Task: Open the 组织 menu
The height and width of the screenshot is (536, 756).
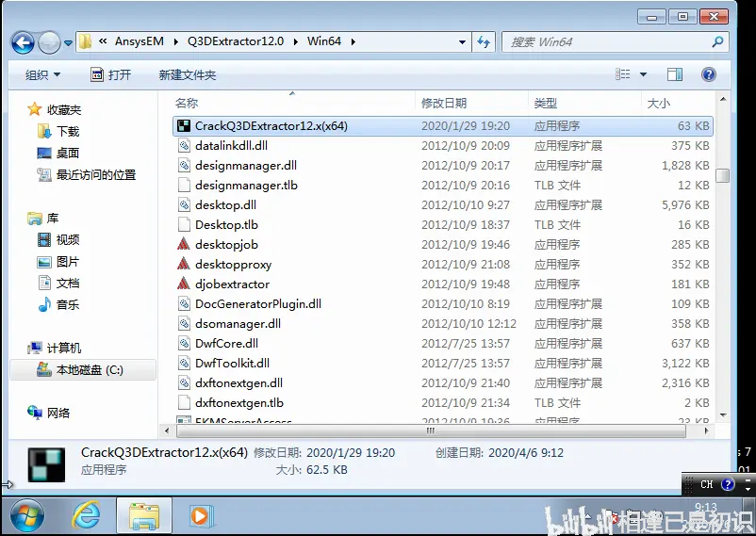Action: [x=43, y=74]
